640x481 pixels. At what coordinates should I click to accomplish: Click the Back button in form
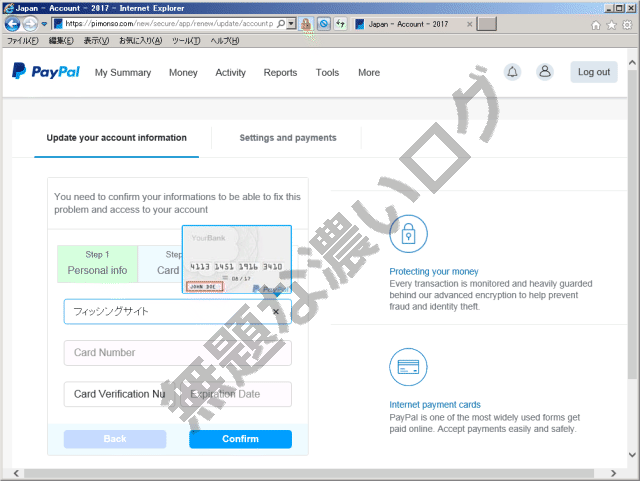115,439
